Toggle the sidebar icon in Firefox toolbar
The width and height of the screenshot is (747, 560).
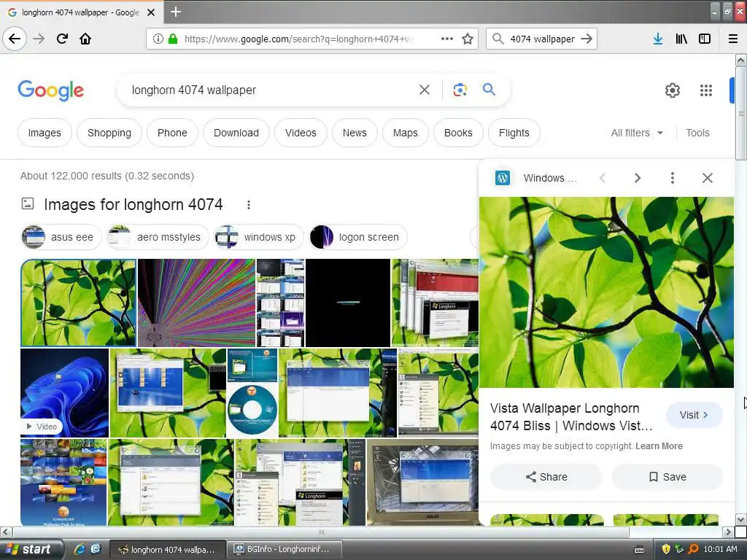point(705,39)
